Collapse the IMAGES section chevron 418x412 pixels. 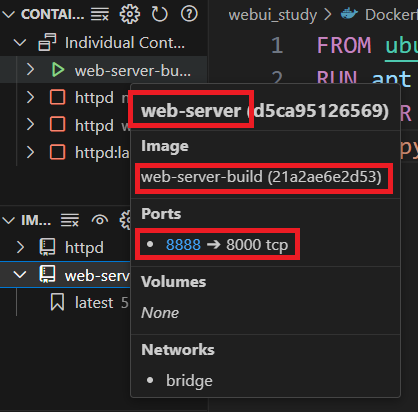point(9,220)
